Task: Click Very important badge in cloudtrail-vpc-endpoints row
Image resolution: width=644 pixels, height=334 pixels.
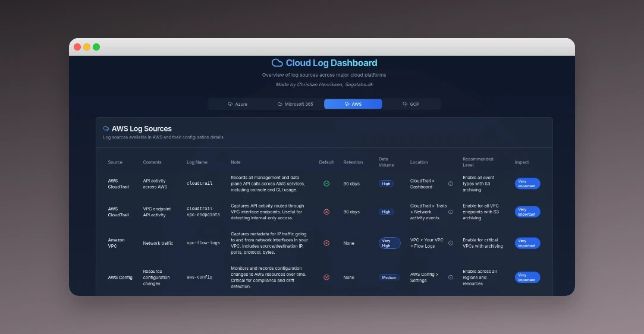Action: click(527, 212)
